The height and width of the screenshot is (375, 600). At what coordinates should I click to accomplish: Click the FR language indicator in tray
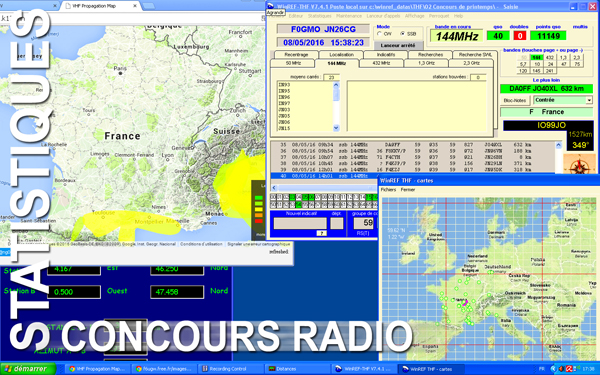tap(542, 369)
